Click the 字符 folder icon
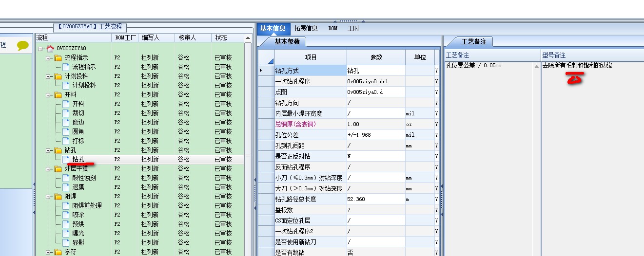The height and width of the screenshot is (256, 644). coord(59,252)
